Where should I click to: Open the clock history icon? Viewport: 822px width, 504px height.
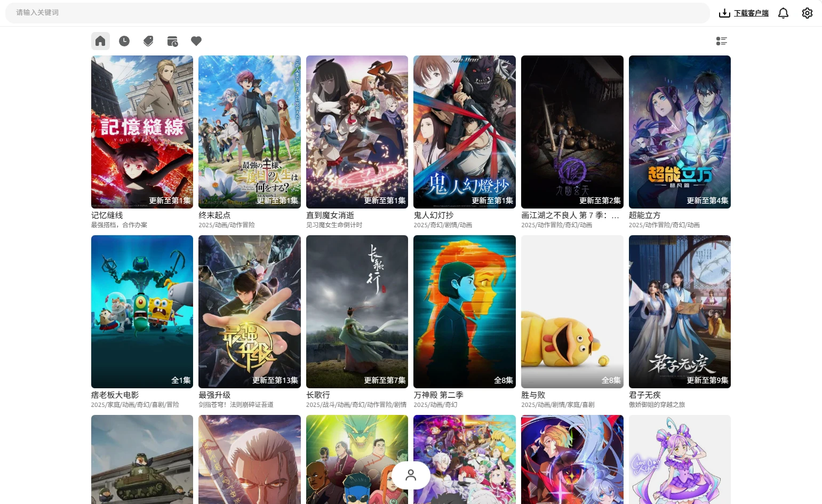pyautogui.click(x=124, y=41)
